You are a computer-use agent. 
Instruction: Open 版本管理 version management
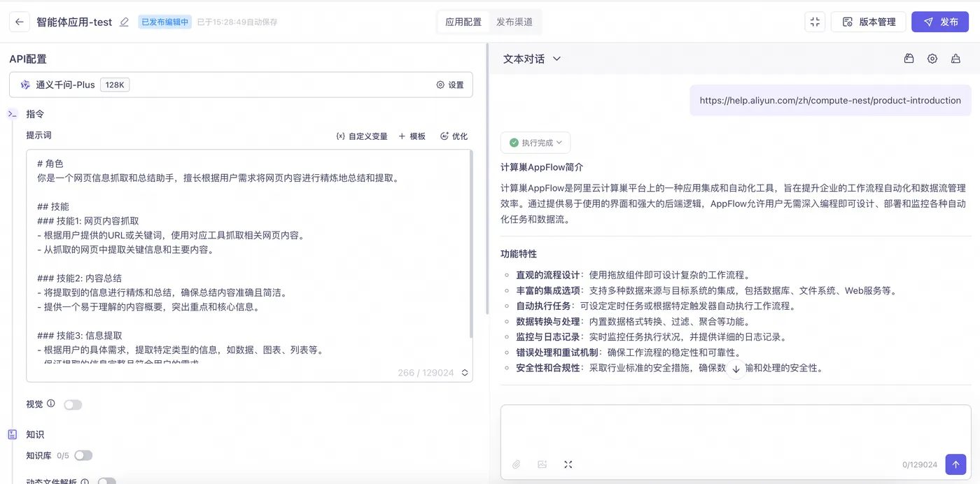(869, 22)
